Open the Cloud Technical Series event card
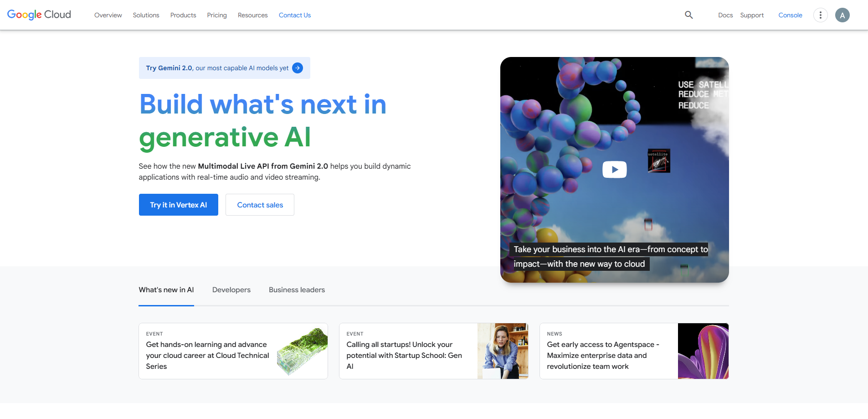The image size is (868, 419). point(233,351)
